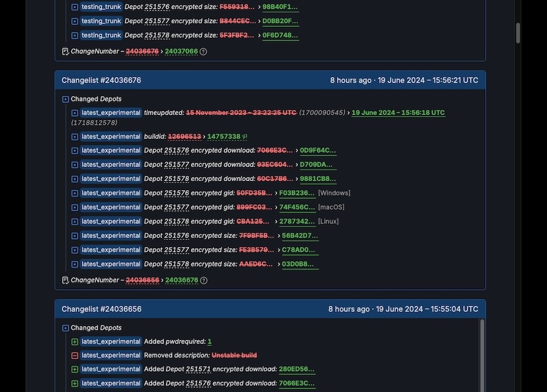The width and height of the screenshot is (547, 392).
Task: Click the Changed Depots icon in Changelist #24036676
Action: coord(65,99)
